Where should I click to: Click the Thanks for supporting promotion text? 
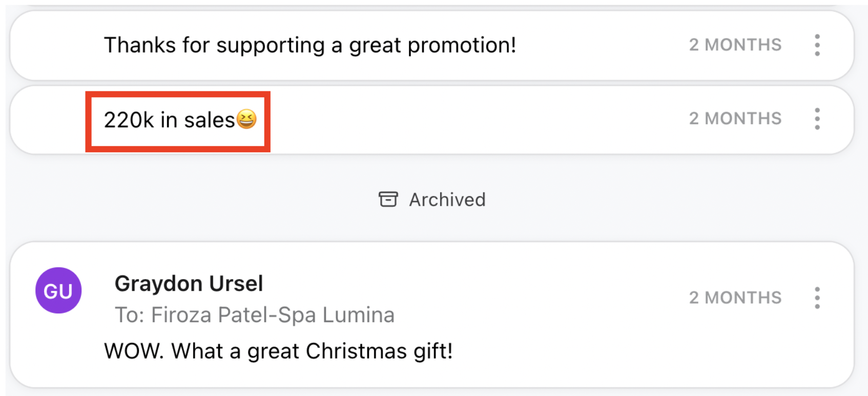(309, 45)
